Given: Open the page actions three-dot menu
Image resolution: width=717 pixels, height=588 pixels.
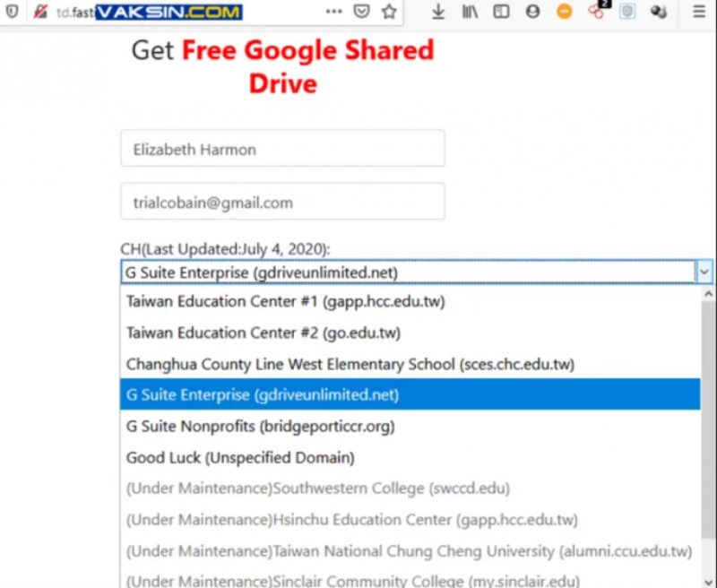Looking at the screenshot, I should click(x=333, y=12).
